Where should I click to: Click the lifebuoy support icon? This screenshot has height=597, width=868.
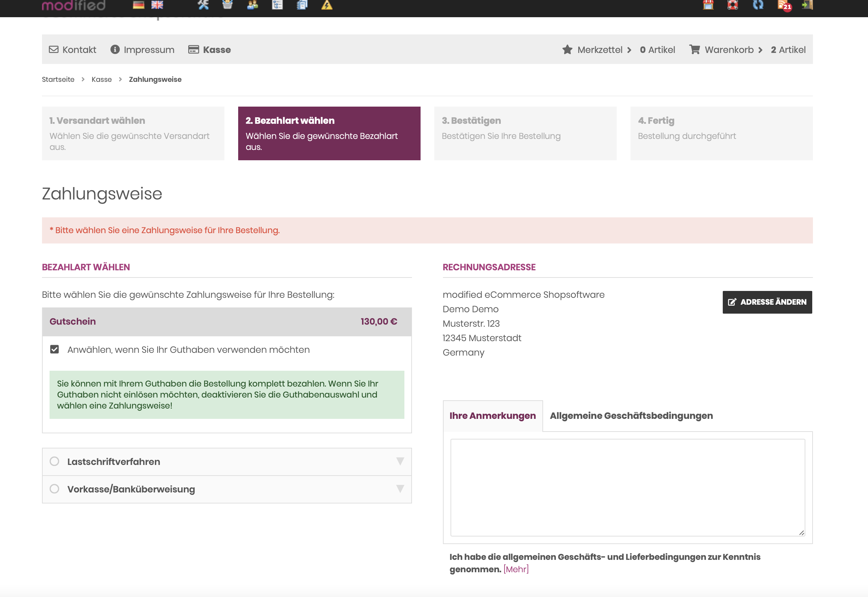pyautogui.click(x=732, y=5)
